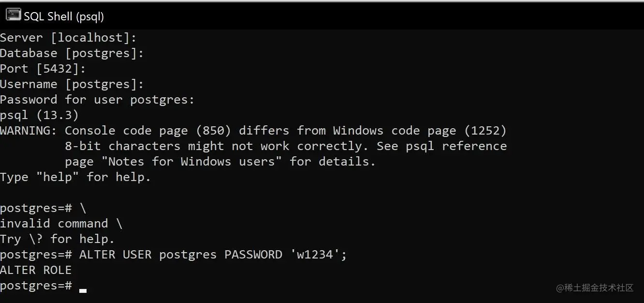Click the 8-bit characters warning line
Screen dimensions: 644x303
pos(286,146)
